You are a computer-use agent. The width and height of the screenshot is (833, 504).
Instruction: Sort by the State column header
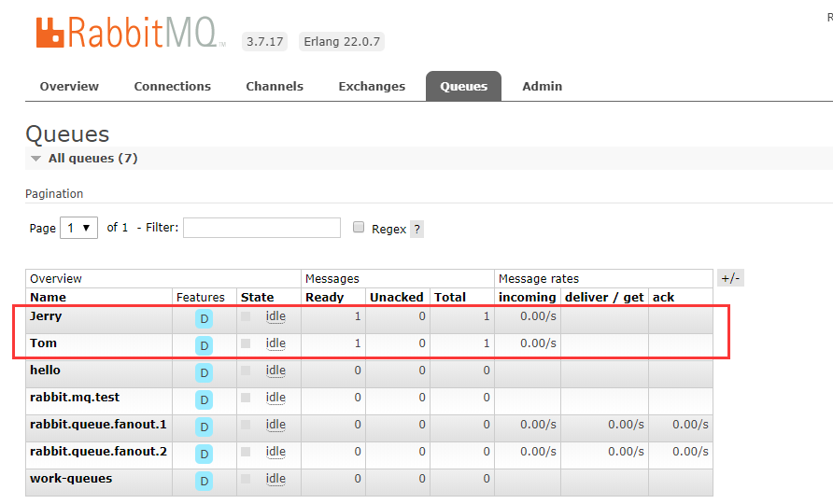(x=257, y=298)
